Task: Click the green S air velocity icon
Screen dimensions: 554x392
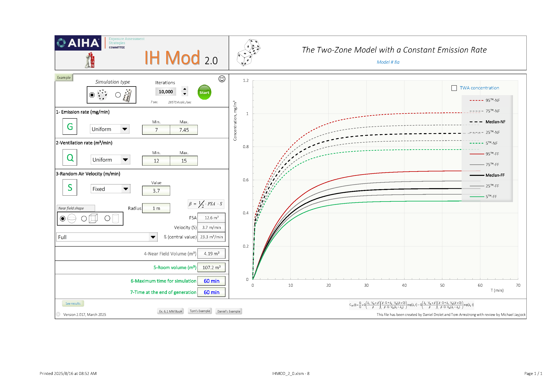Action: [70, 188]
